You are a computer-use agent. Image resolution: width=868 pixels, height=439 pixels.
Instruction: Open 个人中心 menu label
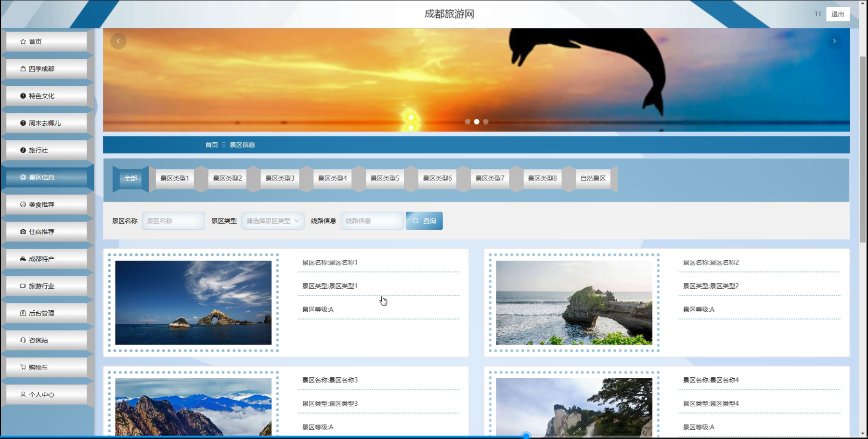pos(41,395)
